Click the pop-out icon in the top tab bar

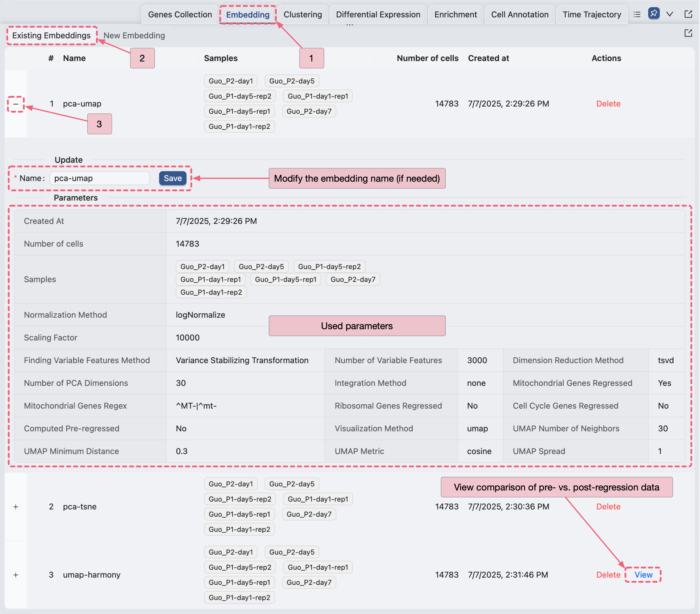[x=688, y=14]
